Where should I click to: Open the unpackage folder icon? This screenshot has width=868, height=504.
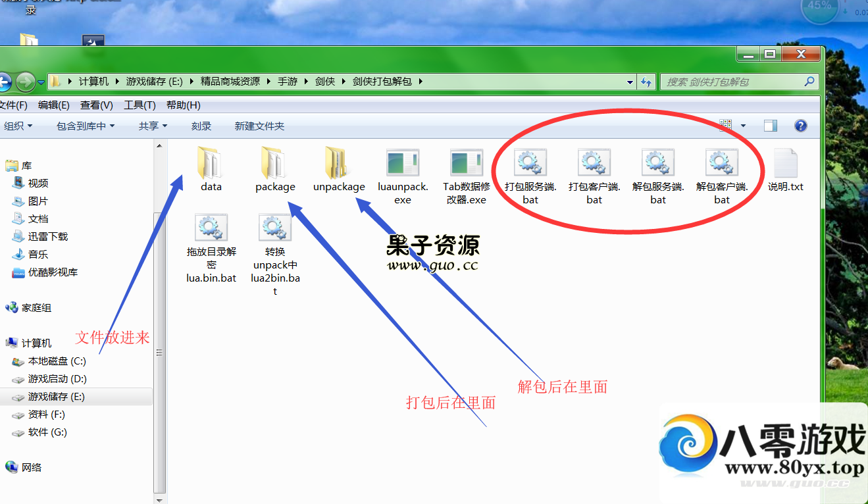338,164
